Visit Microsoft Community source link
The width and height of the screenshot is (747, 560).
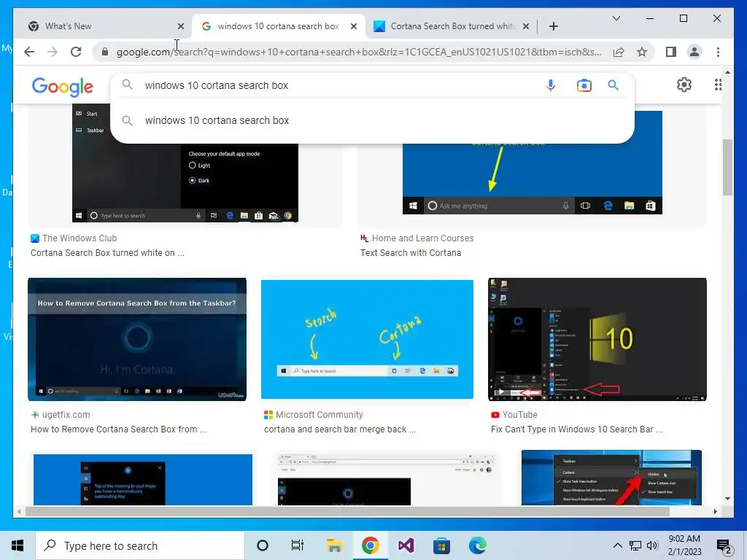(x=314, y=415)
